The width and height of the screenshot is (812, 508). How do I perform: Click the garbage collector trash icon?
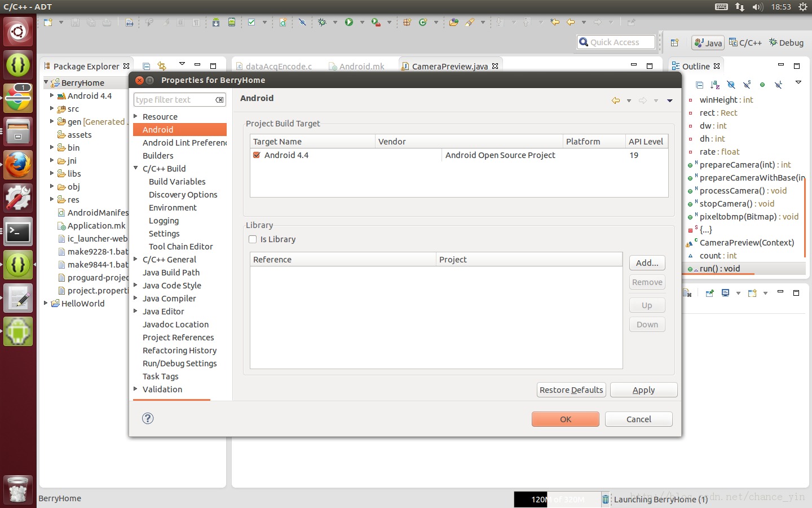(606, 499)
